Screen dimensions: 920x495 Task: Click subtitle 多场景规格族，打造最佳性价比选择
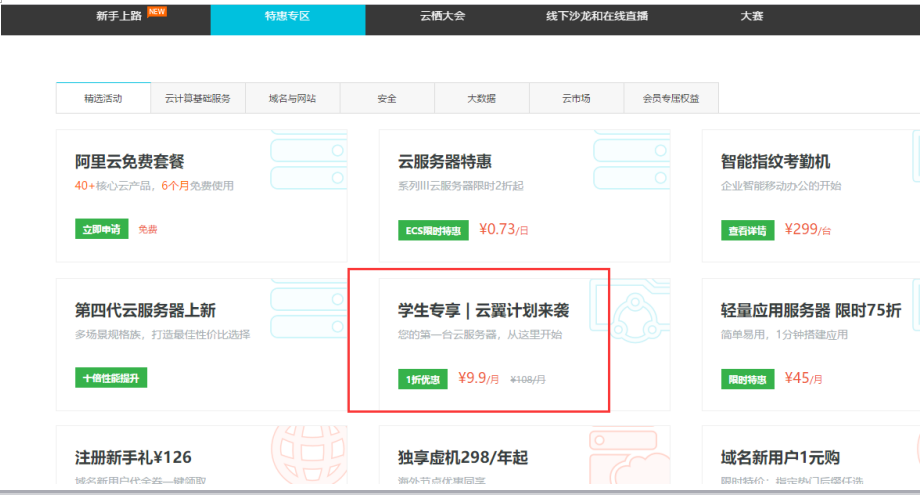[x=163, y=334]
